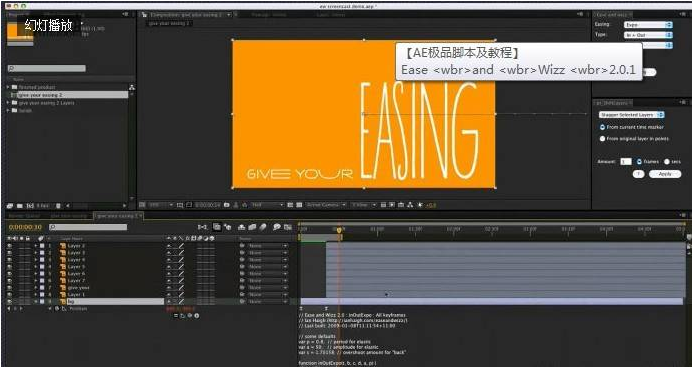
Task: Click the current time indicator on timeline ruler
Action: pos(339,230)
